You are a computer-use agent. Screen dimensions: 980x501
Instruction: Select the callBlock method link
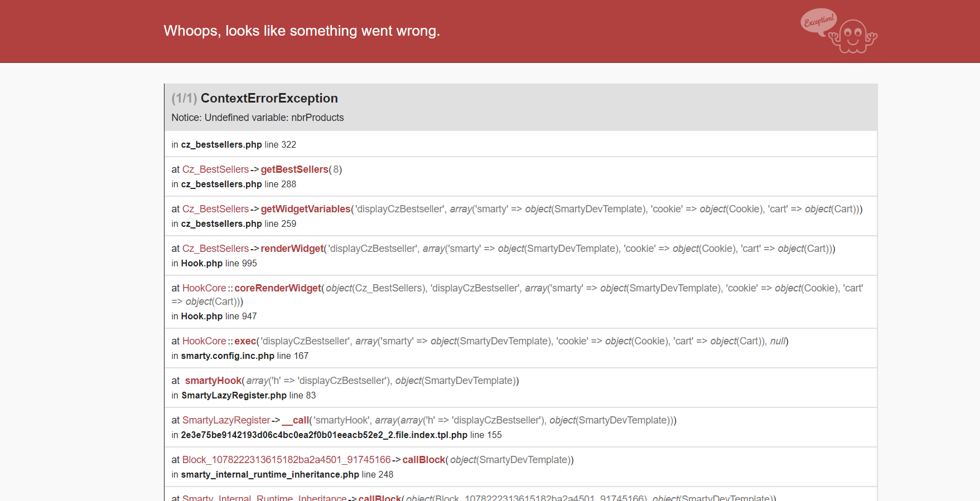pyautogui.click(x=424, y=460)
